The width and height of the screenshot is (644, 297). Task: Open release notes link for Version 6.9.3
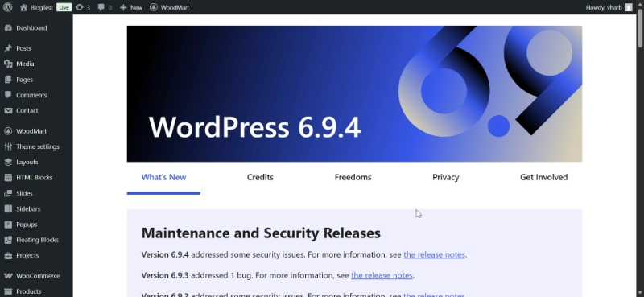(x=382, y=275)
